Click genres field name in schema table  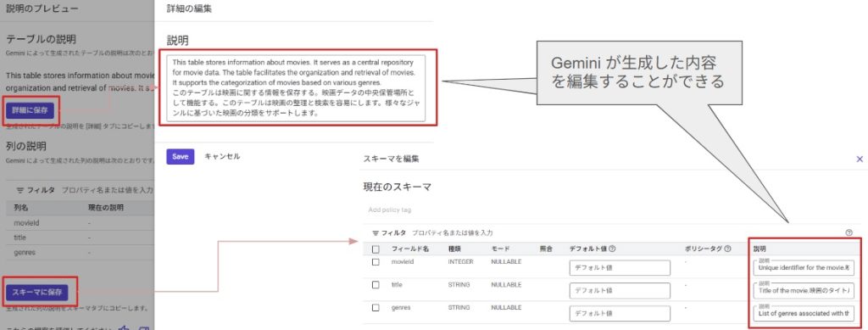pos(401,307)
